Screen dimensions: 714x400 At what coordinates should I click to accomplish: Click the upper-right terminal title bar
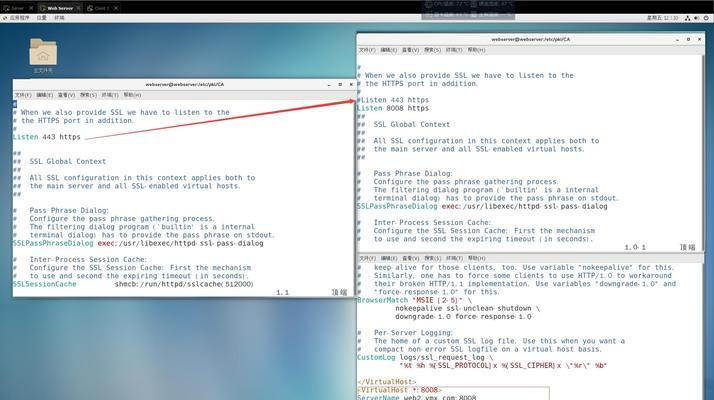[530, 40]
